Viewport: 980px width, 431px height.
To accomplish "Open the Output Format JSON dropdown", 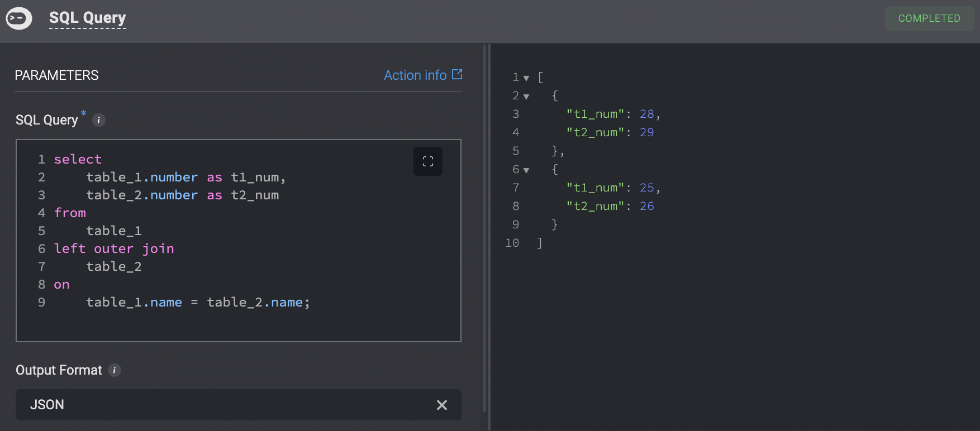I will tap(239, 405).
